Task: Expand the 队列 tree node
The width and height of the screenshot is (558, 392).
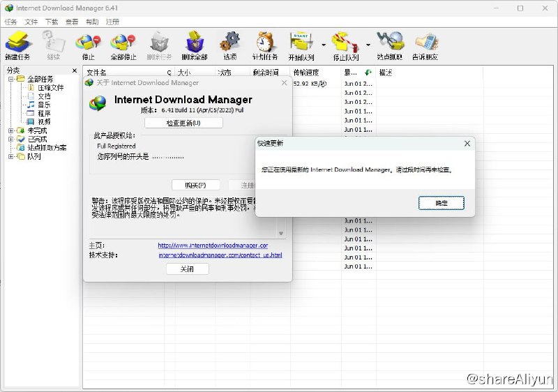Action: click(x=10, y=156)
